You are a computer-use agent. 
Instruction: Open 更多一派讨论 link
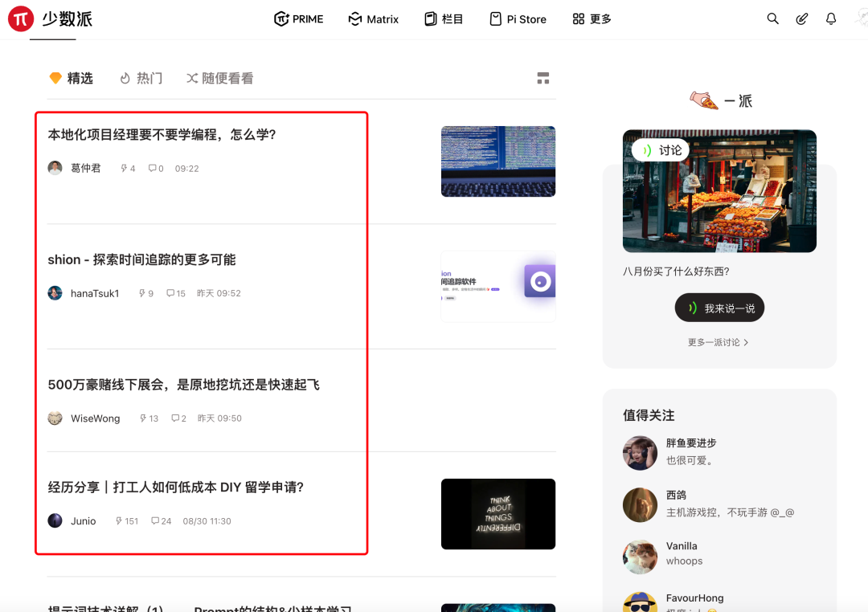point(718,342)
